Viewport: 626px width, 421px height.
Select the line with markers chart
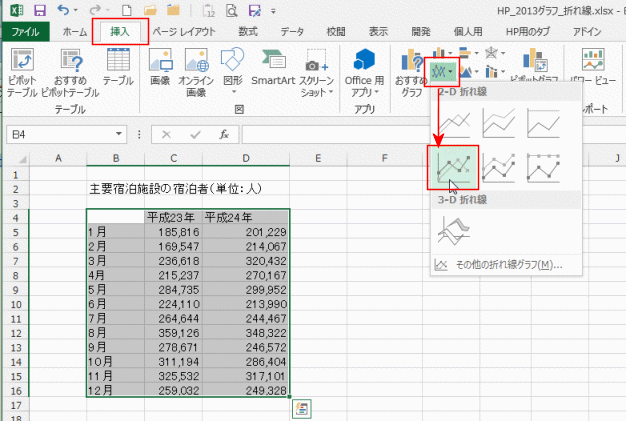(453, 168)
